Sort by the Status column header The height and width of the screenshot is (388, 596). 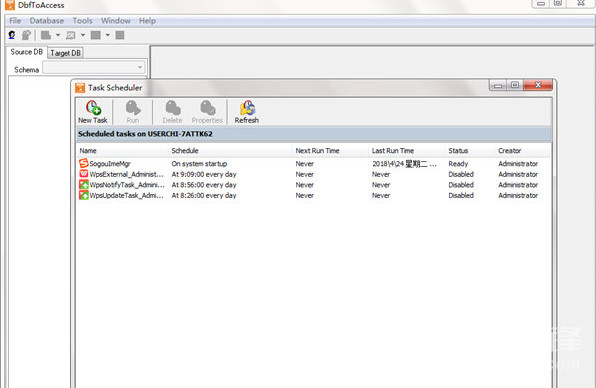coord(458,151)
